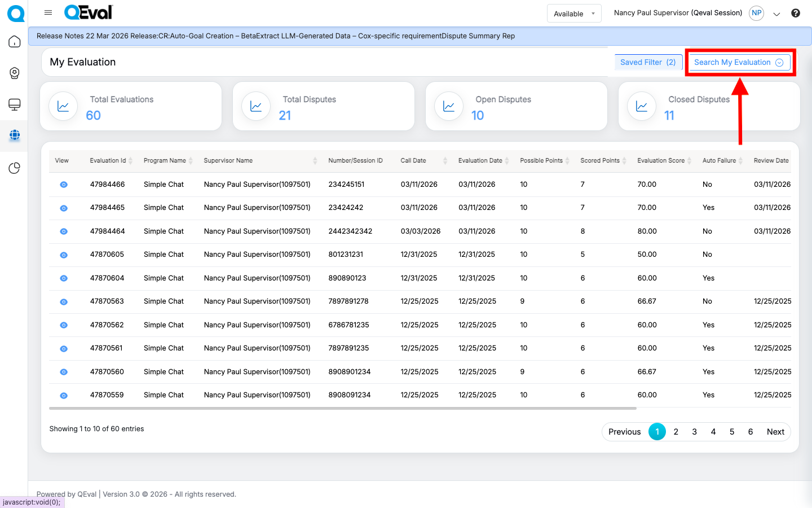Click the hamburger menu icon
The image size is (812, 508).
click(x=48, y=12)
